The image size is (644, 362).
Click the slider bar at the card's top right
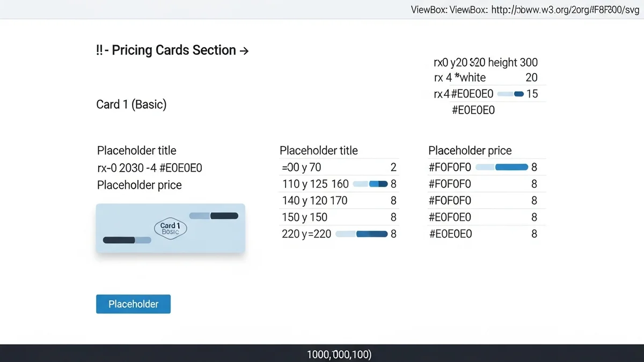pos(214,216)
